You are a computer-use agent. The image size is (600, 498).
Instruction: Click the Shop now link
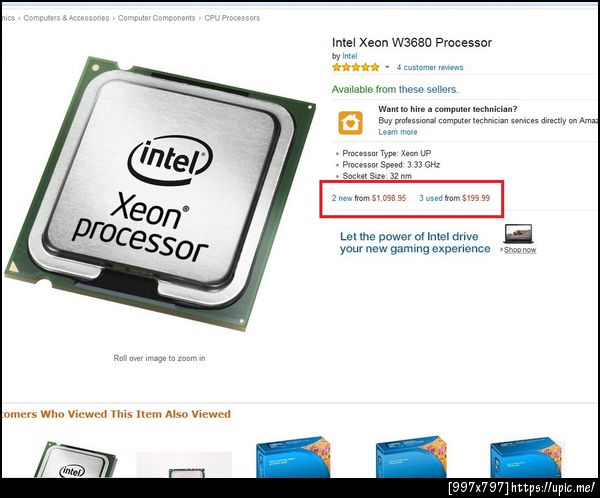click(520, 250)
